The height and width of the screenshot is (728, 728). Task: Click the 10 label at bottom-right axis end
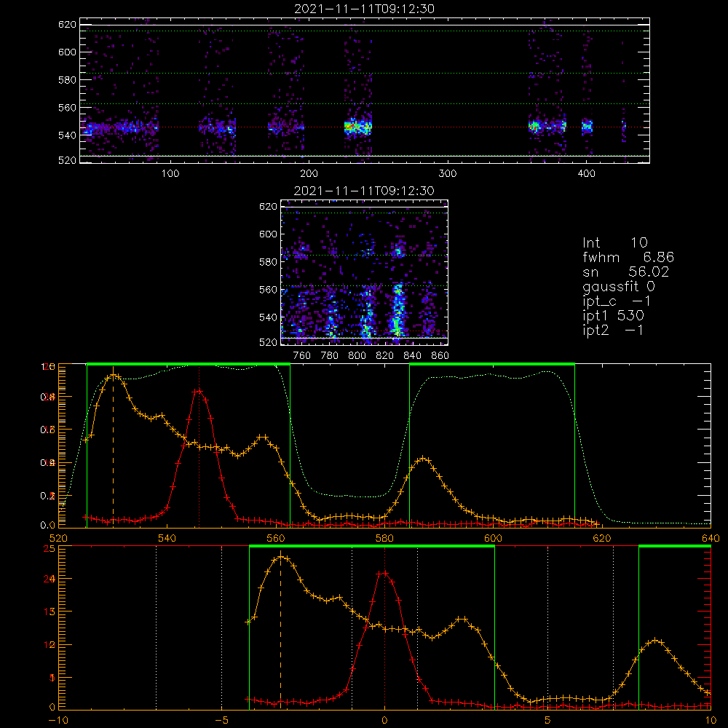click(x=711, y=721)
